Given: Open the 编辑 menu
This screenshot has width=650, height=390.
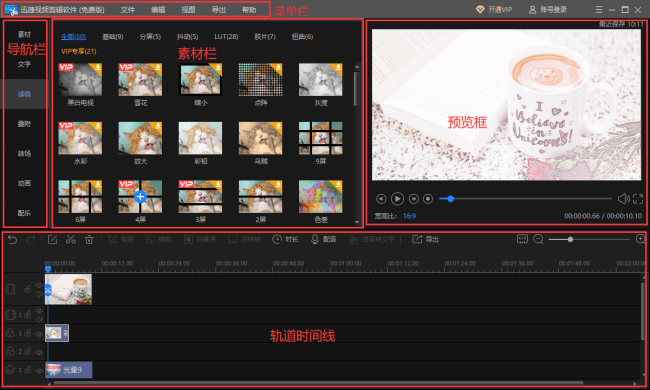Looking at the screenshot, I should point(158,10).
